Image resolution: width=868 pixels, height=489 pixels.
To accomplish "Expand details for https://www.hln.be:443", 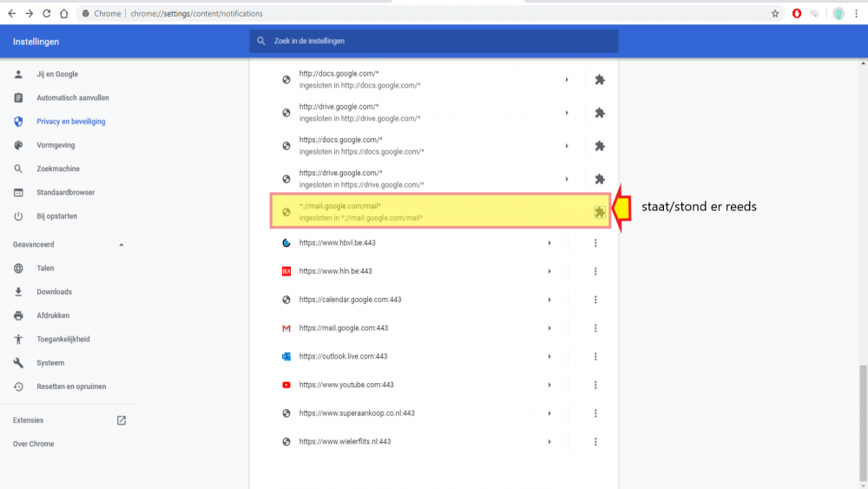I will pyautogui.click(x=549, y=272).
